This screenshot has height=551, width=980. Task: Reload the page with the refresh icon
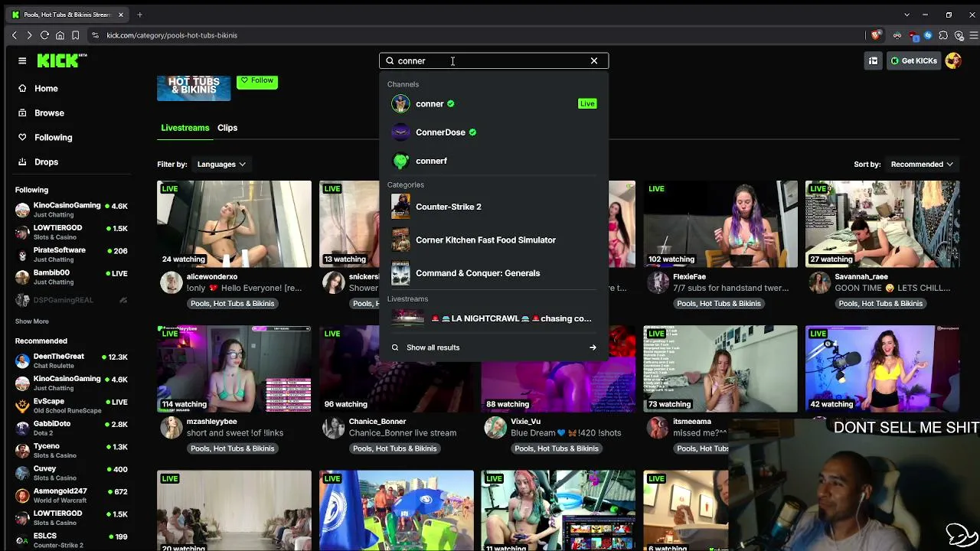pos(44,35)
